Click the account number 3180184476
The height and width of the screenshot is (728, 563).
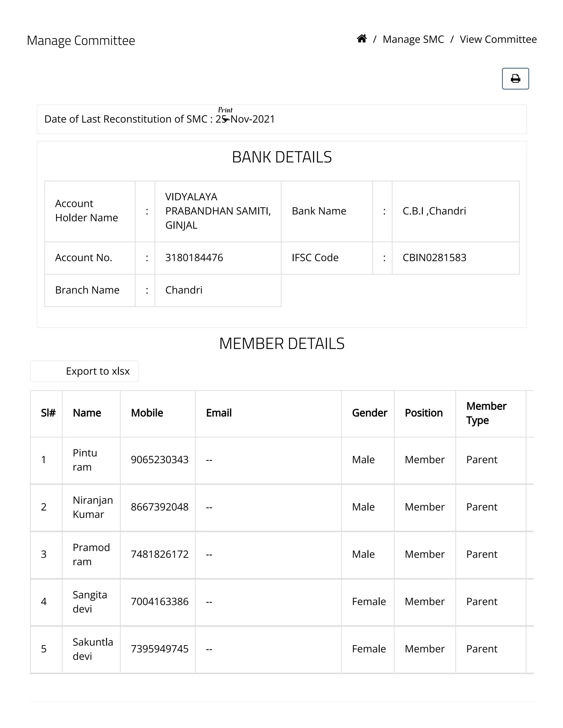click(194, 258)
